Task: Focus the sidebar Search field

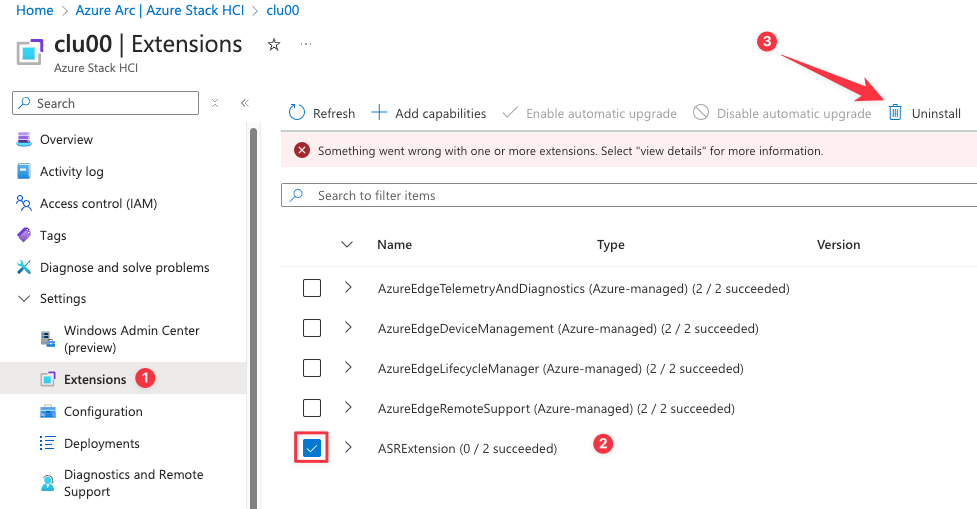Action: (x=105, y=103)
